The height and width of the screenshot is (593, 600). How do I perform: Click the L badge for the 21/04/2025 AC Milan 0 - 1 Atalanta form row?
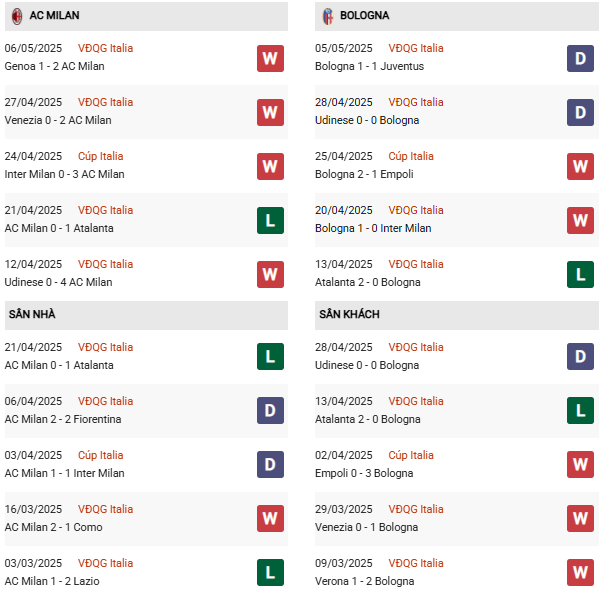click(x=270, y=220)
